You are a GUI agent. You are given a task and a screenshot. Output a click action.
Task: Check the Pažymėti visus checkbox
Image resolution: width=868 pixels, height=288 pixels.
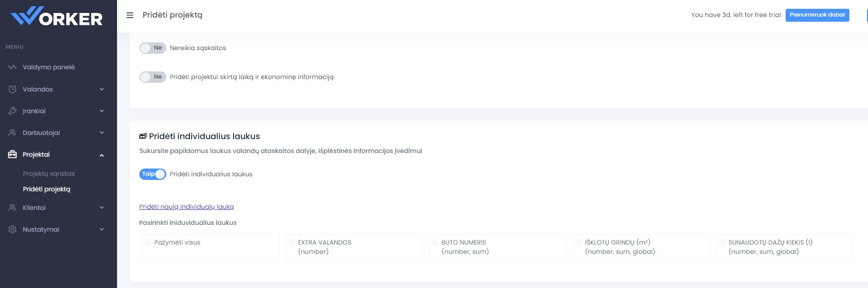[x=149, y=242]
